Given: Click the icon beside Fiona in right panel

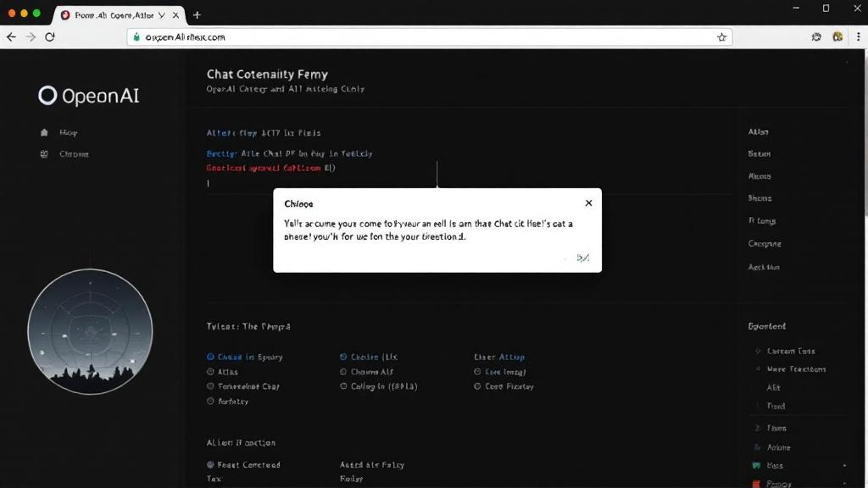Looking at the screenshot, I should click(x=757, y=428).
